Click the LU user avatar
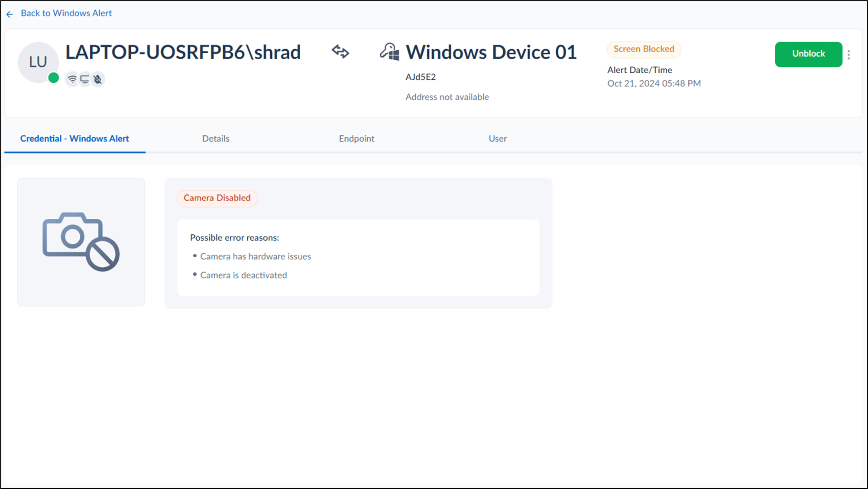The image size is (868, 489). coord(38,62)
